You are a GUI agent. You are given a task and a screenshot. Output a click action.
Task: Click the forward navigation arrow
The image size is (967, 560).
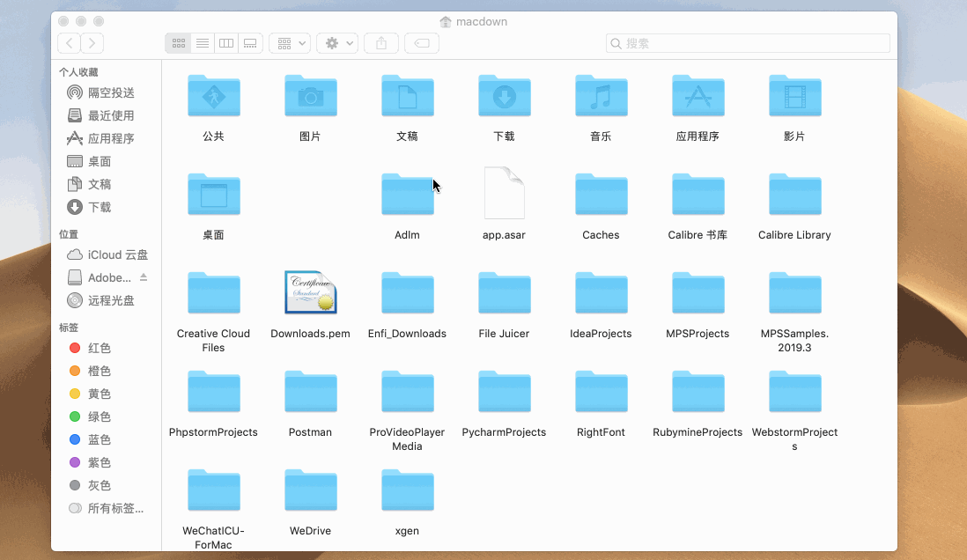(x=92, y=42)
